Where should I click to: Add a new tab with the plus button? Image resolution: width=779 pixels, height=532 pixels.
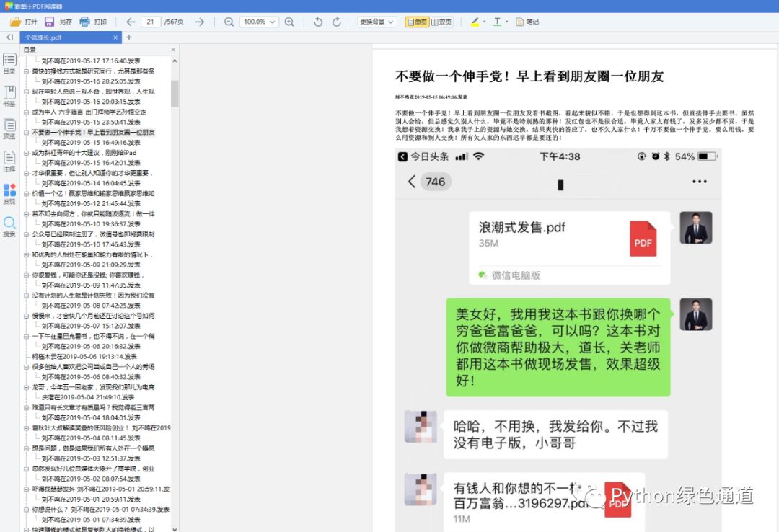[129, 37]
